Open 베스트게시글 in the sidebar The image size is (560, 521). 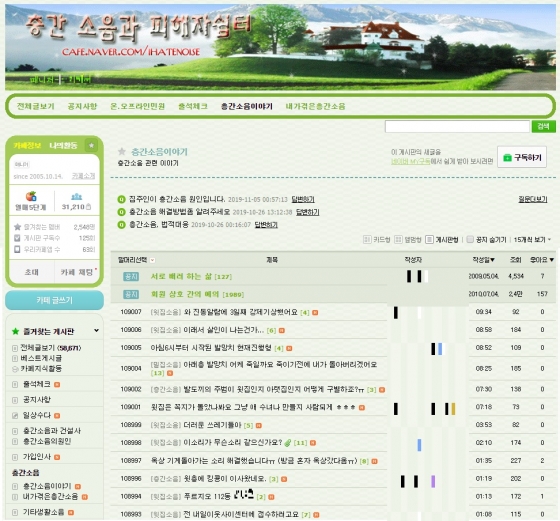pos(41,358)
